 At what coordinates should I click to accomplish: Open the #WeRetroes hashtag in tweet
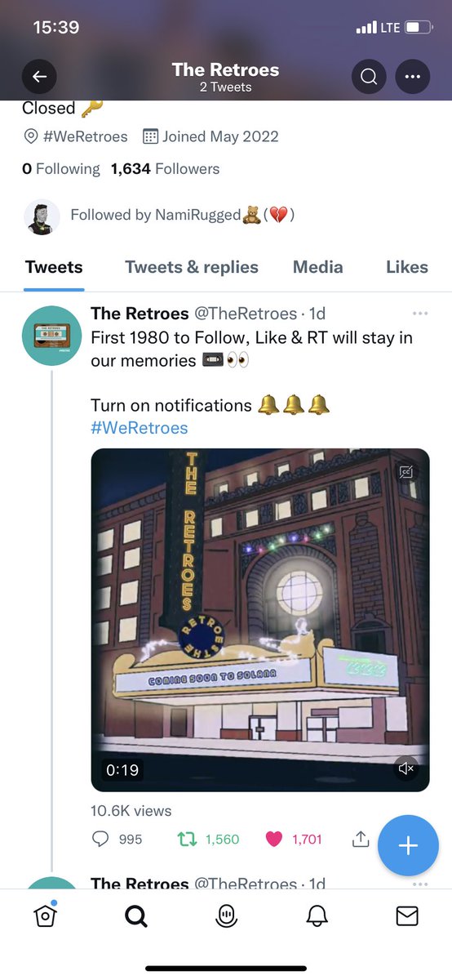tap(140, 428)
